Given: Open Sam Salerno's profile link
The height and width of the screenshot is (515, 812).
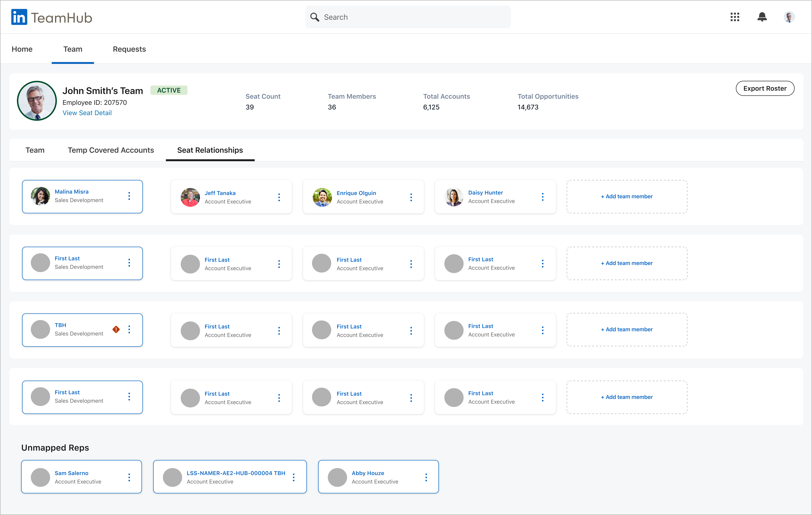Looking at the screenshot, I should (x=72, y=473).
